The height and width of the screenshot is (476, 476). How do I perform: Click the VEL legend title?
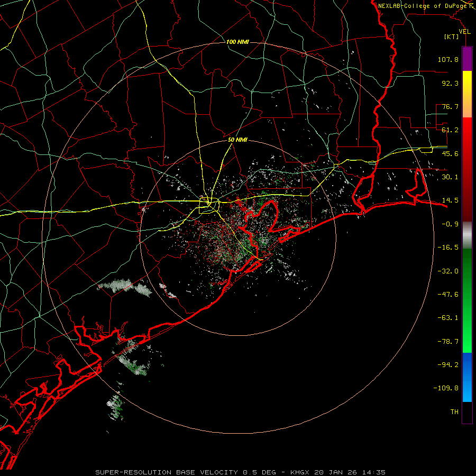click(464, 32)
